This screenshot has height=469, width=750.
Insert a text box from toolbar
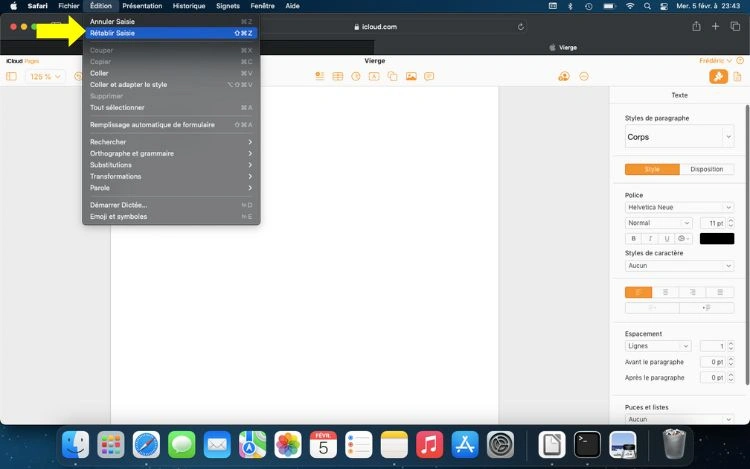coord(374,76)
